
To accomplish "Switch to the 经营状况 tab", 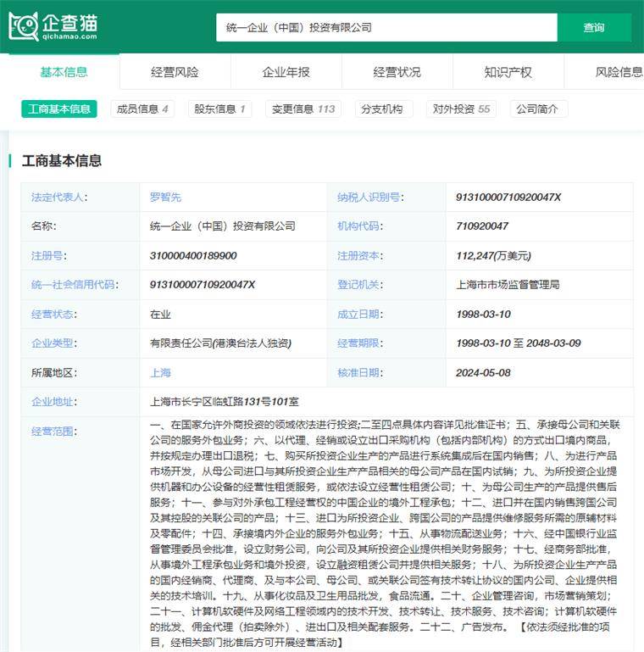I will coord(397,72).
